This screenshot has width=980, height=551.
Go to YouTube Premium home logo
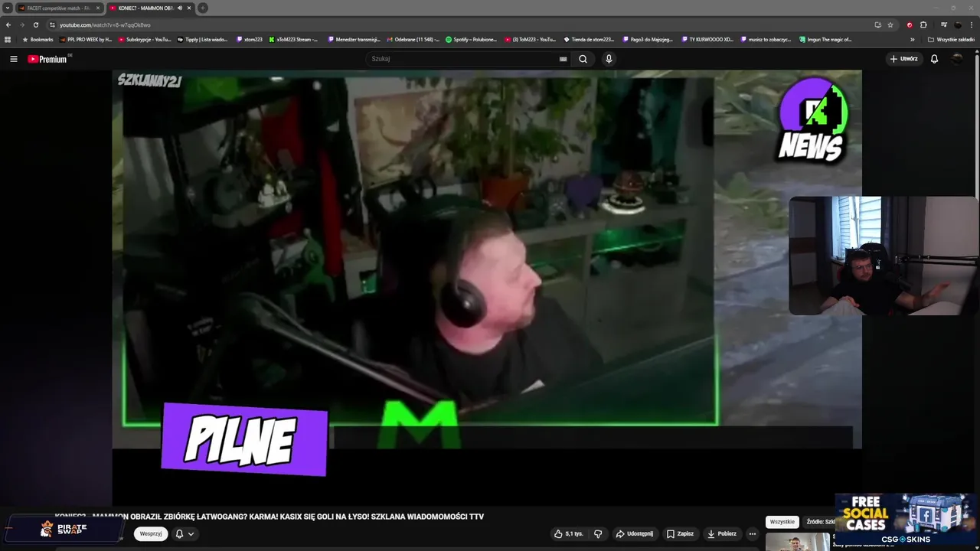[49, 59]
